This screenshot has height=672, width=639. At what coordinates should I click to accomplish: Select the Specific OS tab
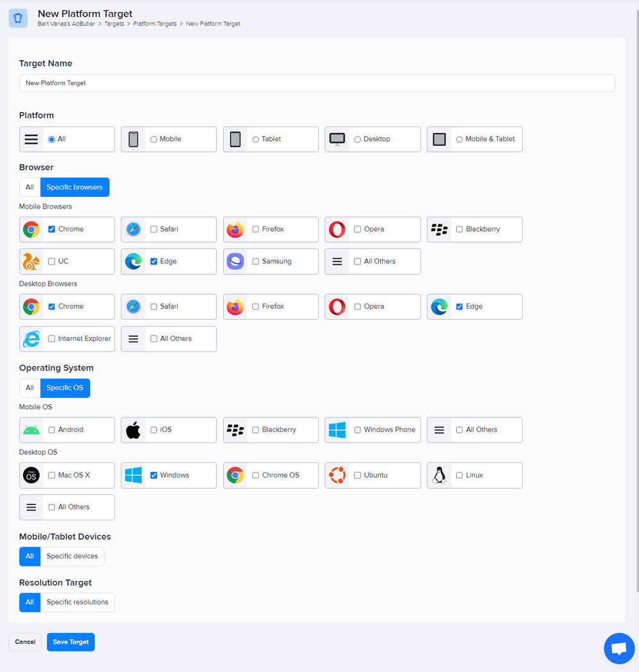(x=65, y=388)
